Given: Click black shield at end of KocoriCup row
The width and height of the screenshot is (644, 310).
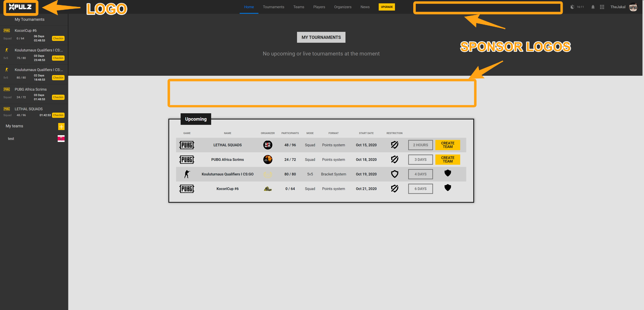Looking at the screenshot, I should pos(447,188).
